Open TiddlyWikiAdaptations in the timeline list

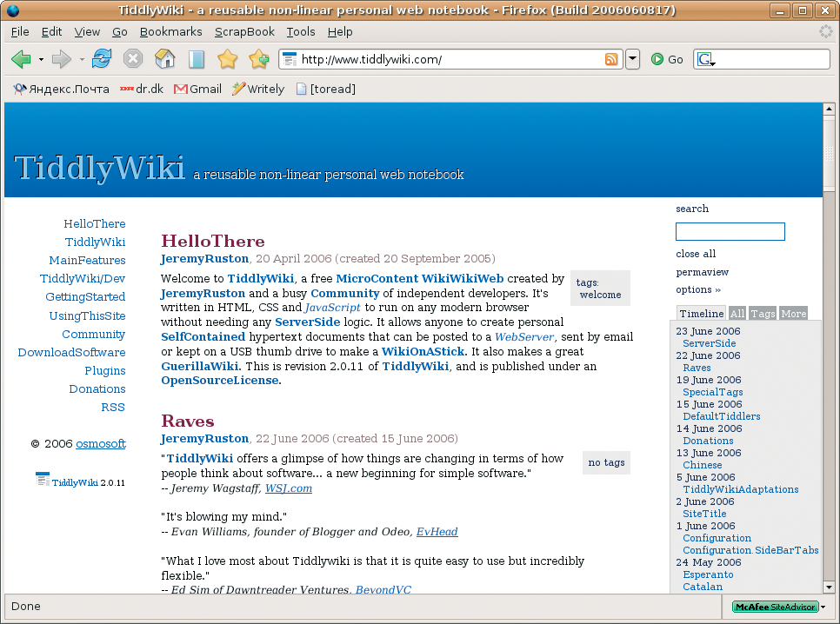click(740, 489)
